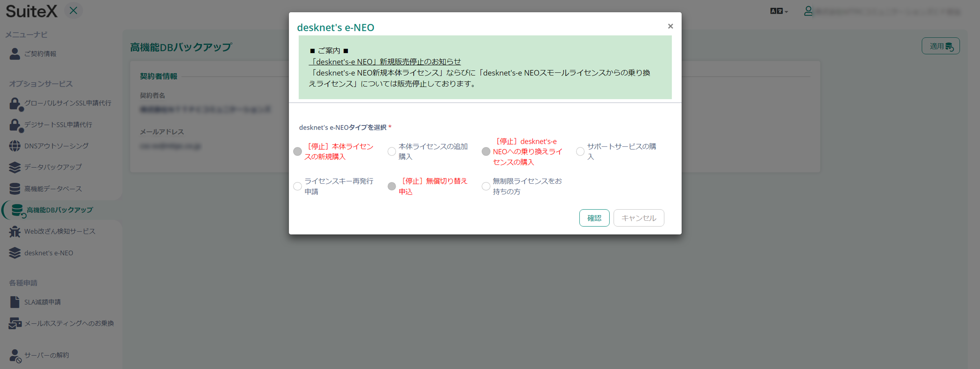Click the 高機能DBバックアップ page heading
The height and width of the screenshot is (369, 980).
point(181,47)
